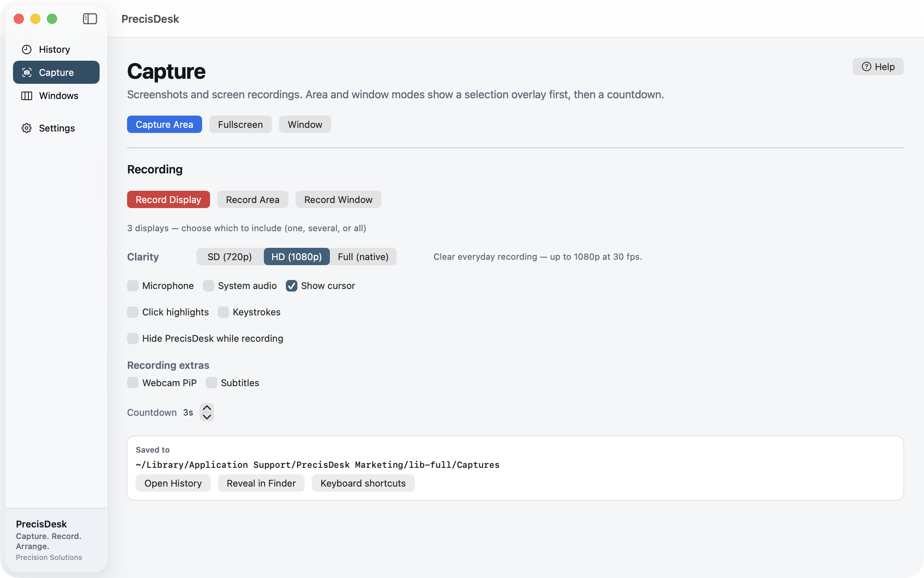Click the Windows layout icon in sidebar

coord(27,96)
